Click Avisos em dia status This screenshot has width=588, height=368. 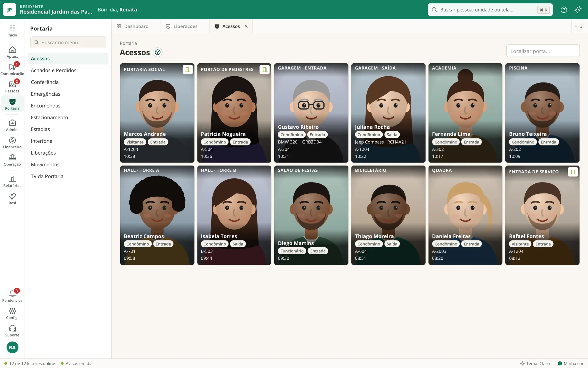coord(77,364)
